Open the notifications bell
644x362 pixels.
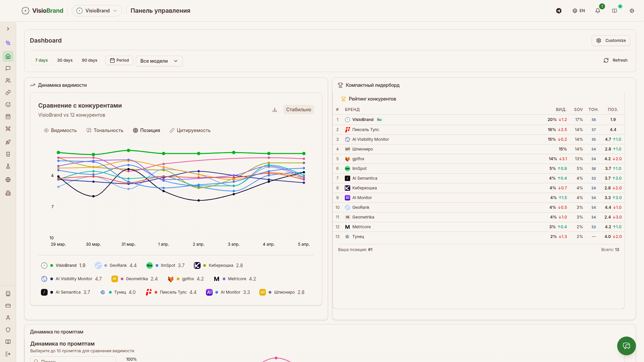click(x=598, y=11)
